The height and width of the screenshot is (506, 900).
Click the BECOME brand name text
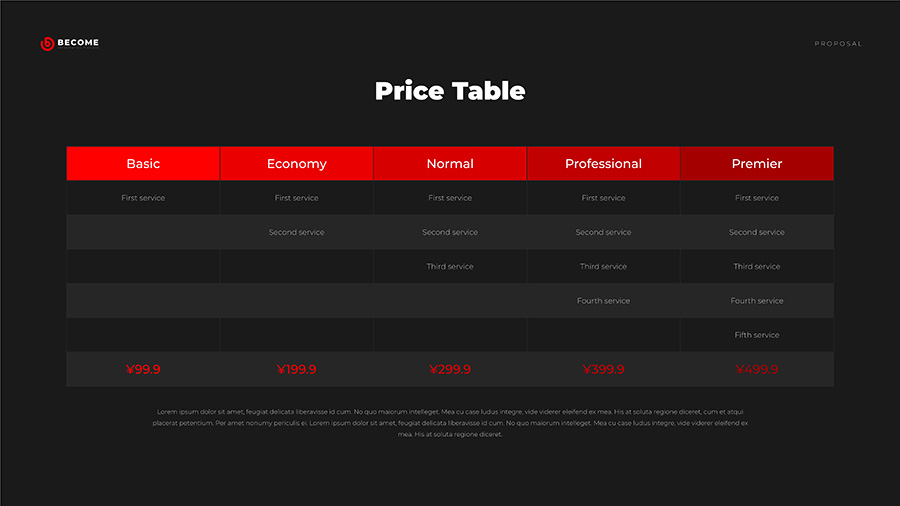point(78,43)
